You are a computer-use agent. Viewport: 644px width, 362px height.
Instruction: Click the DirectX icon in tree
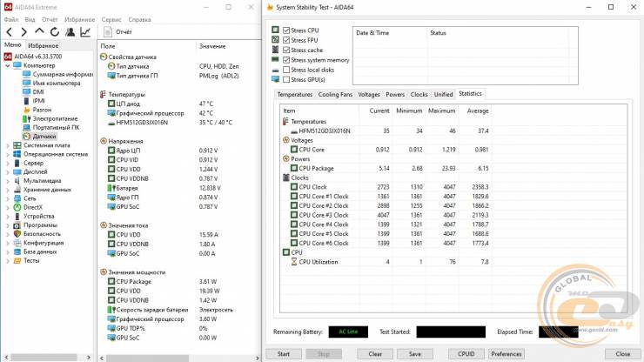(17, 207)
